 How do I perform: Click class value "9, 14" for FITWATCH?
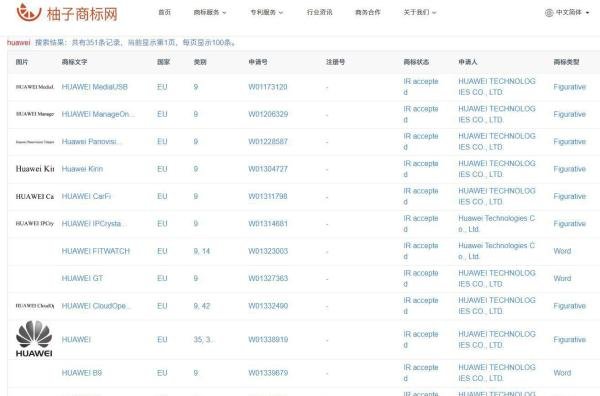[x=202, y=251]
